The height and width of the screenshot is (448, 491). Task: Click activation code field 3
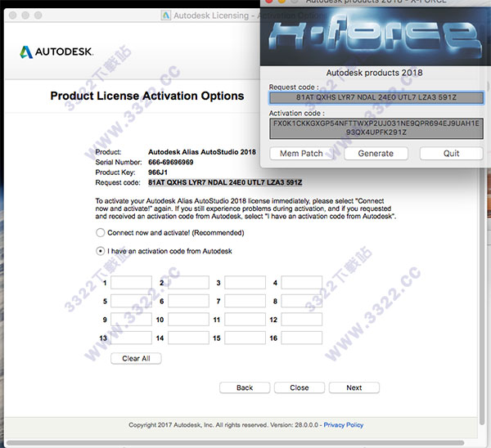(x=245, y=283)
